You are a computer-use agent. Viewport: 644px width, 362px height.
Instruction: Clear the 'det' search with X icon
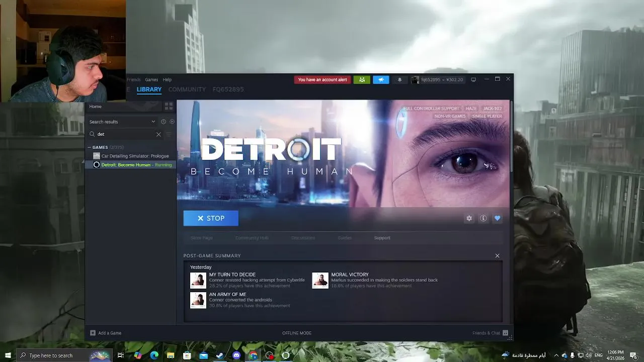tap(158, 134)
